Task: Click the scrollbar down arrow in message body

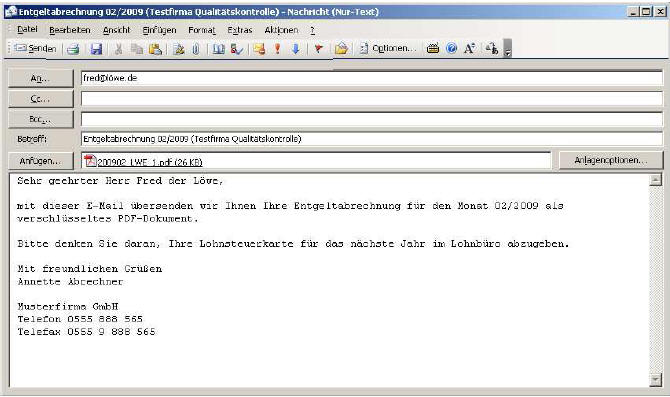Action: tap(655, 379)
